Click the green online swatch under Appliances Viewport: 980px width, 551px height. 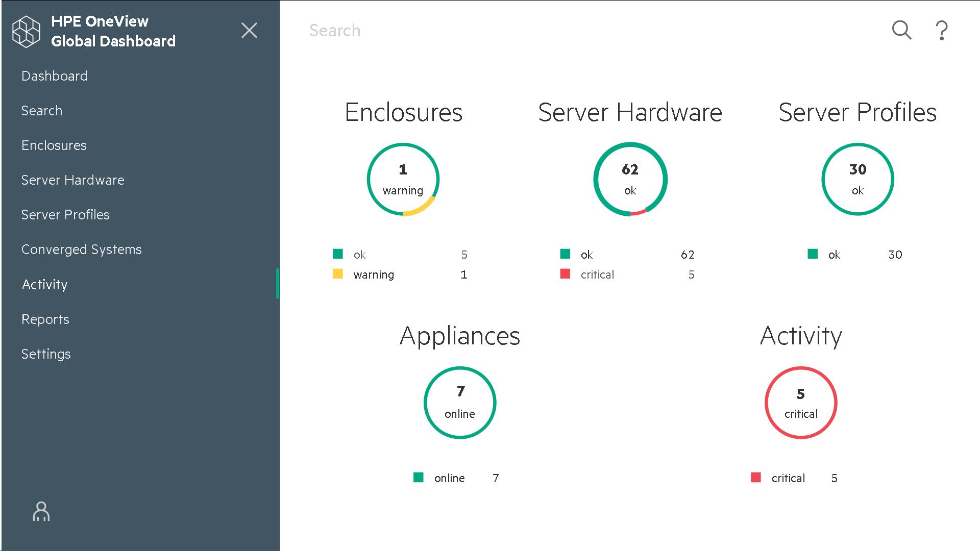pyautogui.click(x=419, y=477)
